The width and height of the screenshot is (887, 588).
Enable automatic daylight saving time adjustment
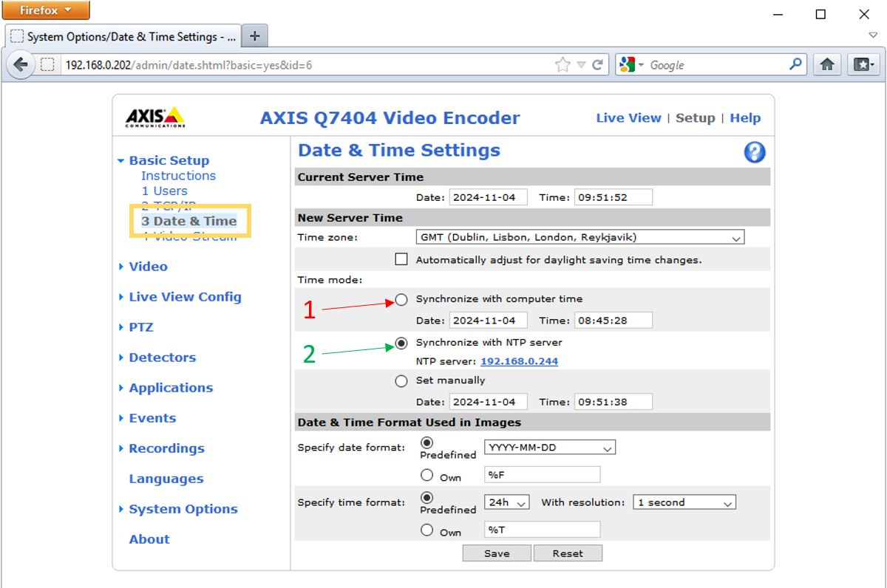point(401,259)
